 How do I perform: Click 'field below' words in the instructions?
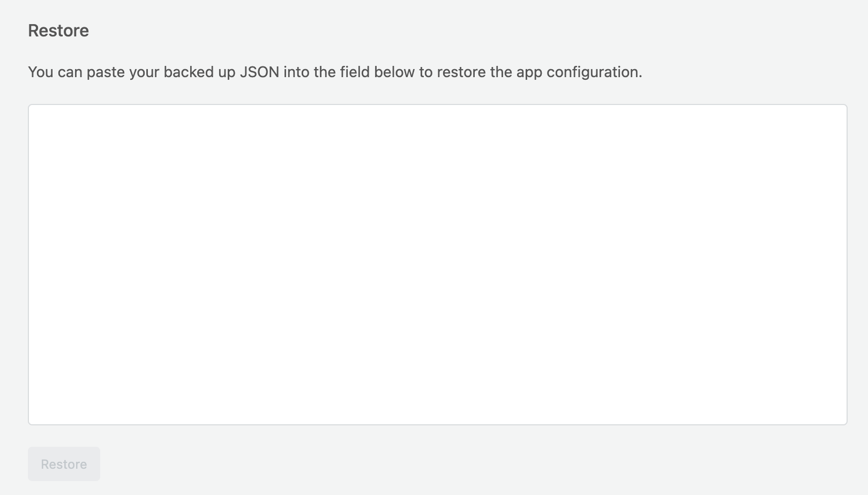coord(377,72)
